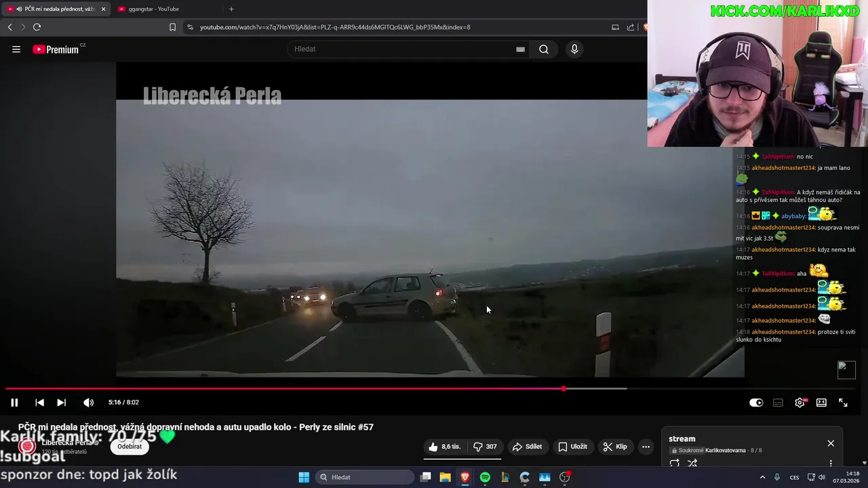Open the Windows Start menu

304,477
